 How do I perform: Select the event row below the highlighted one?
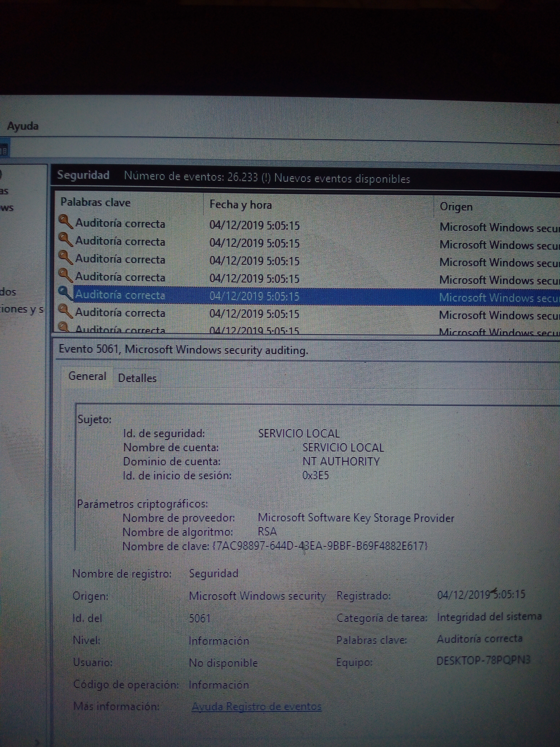point(120,313)
